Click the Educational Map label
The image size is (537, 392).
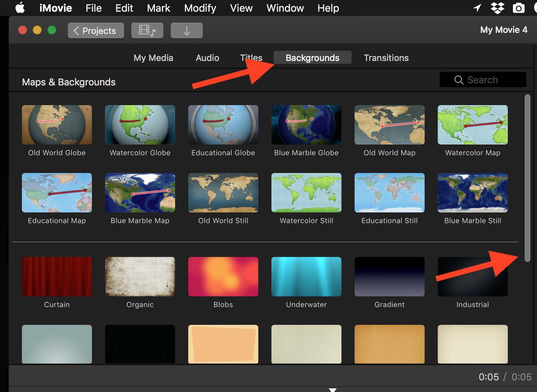coord(57,220)
